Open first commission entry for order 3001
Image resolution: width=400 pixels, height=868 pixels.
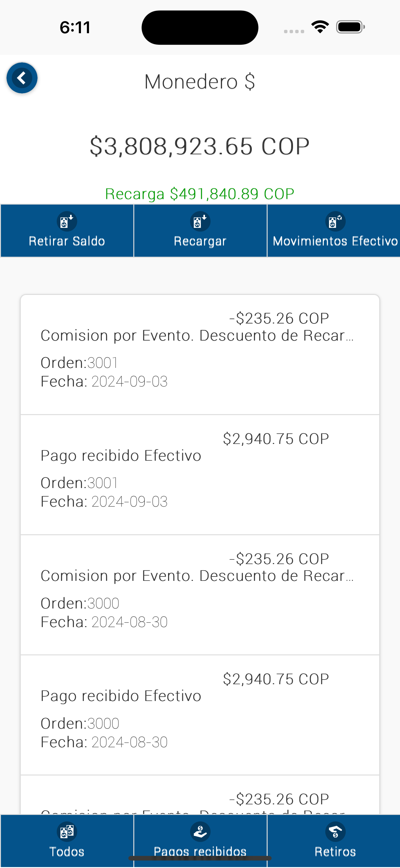(200, 354)
